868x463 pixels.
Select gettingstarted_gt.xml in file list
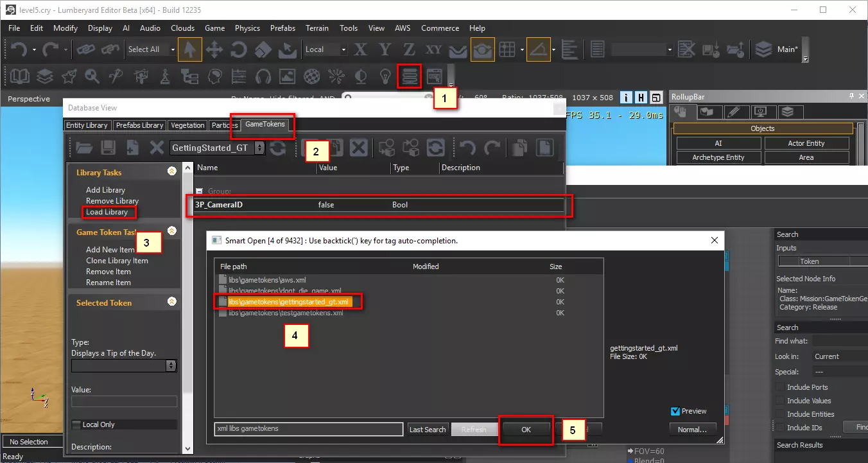(x=289, y=302)
